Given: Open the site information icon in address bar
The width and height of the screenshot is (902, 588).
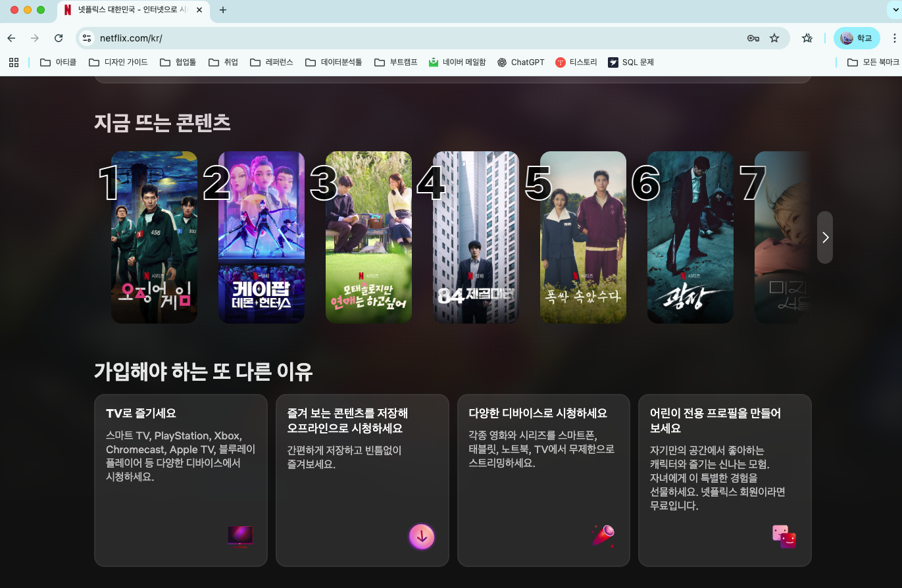Looking at the screenshot, I should click(x=87, y=38).
